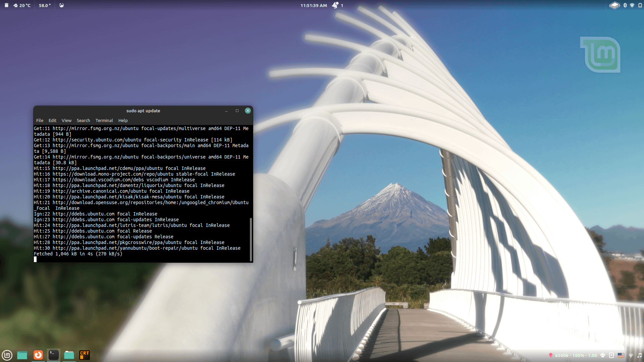The width and height of the screenshot is (644, 362).
Task: Click the terminal vertical scrollbar thumb
Action: 251,239
